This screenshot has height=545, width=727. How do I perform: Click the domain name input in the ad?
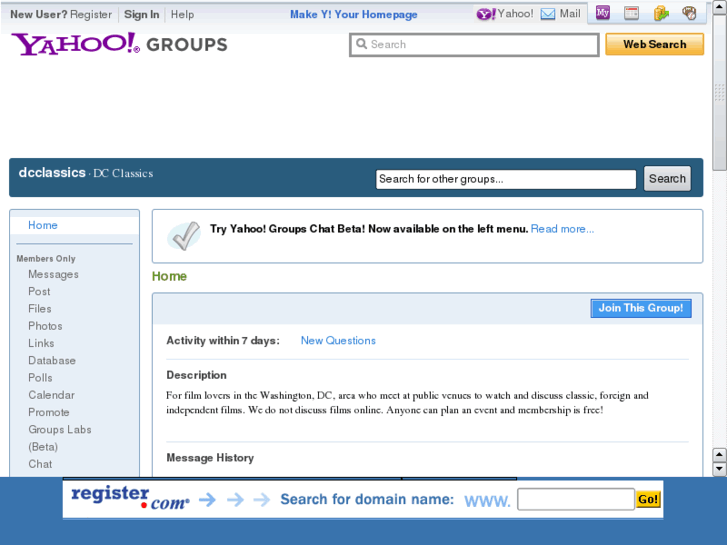(x=576, y=499)
